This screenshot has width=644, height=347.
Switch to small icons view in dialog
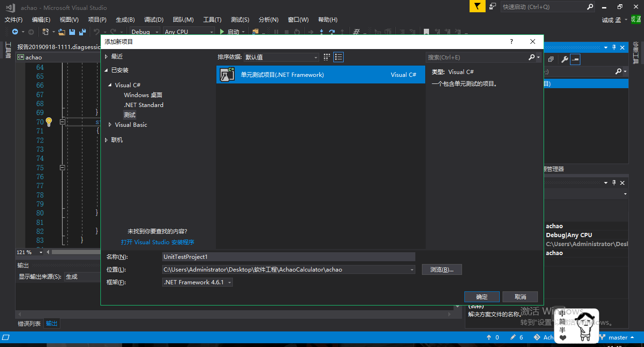tap(327, 57)
